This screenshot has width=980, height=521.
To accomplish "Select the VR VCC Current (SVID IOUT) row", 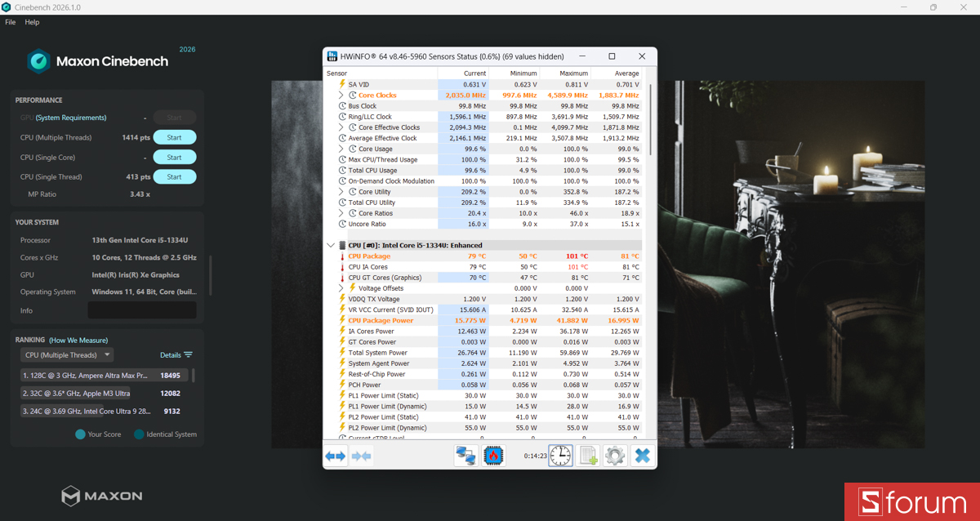I will 483,309.
